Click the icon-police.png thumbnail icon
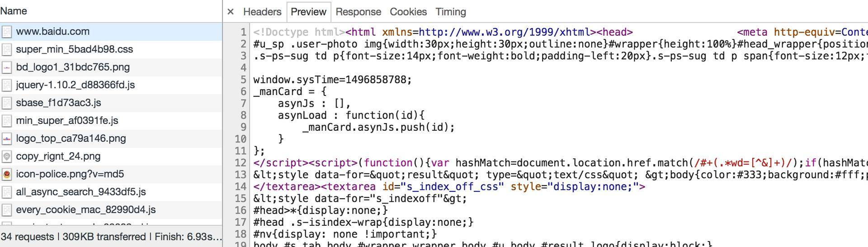The height and width of the screenshot is (247, 868). [x=7, y=174]
